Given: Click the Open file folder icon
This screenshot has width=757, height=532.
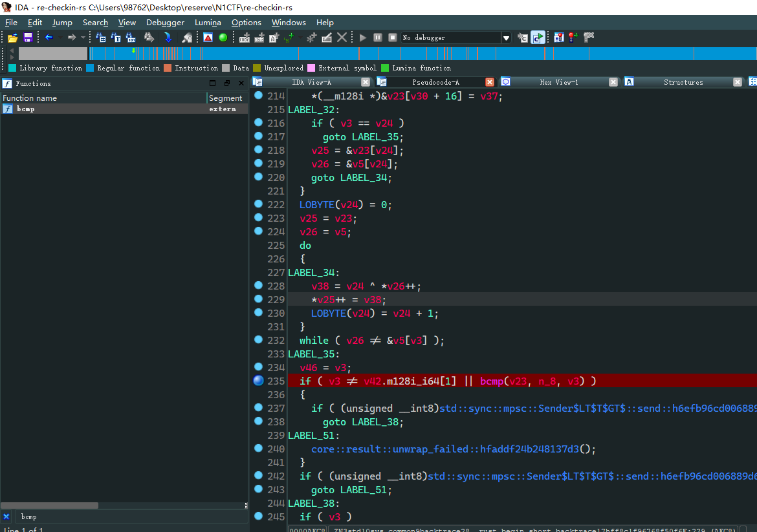Looking at the screenshot, I should (x=12, y=37).
